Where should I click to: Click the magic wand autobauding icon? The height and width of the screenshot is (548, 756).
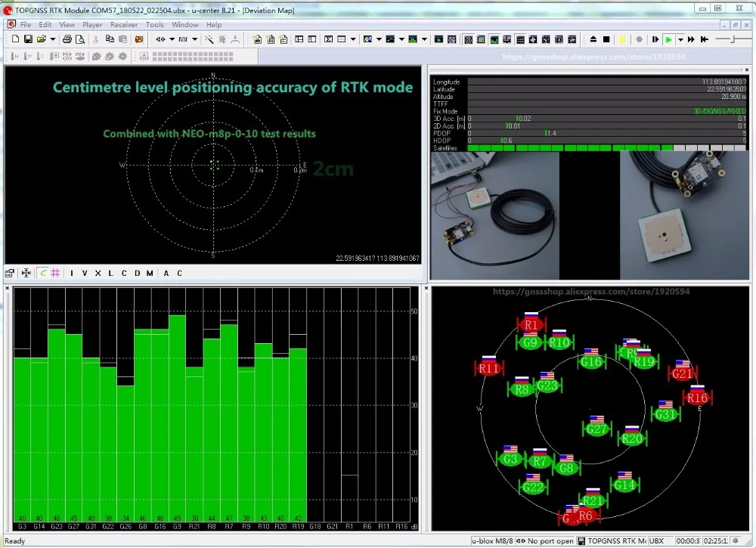point(209,39)
